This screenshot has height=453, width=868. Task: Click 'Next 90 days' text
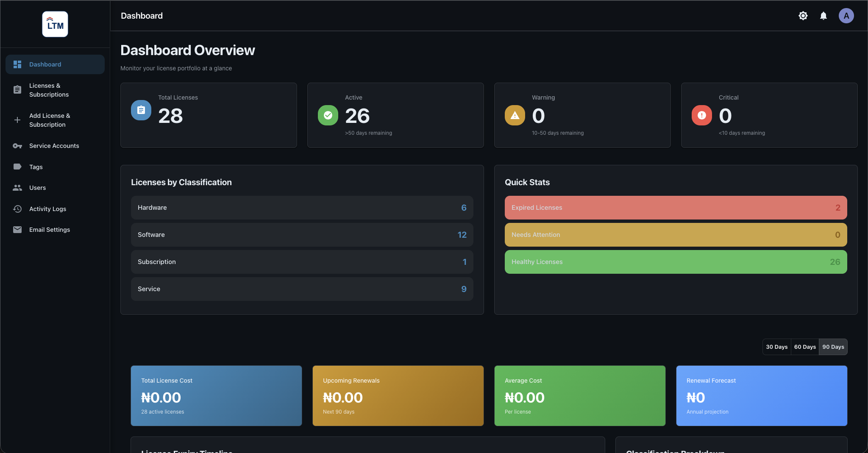tap(339, 412)
